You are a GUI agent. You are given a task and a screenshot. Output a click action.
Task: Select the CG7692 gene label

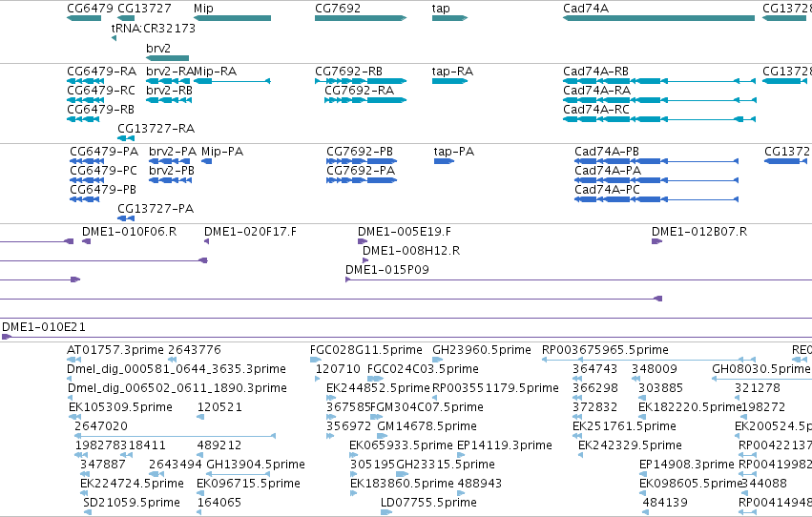338,9
